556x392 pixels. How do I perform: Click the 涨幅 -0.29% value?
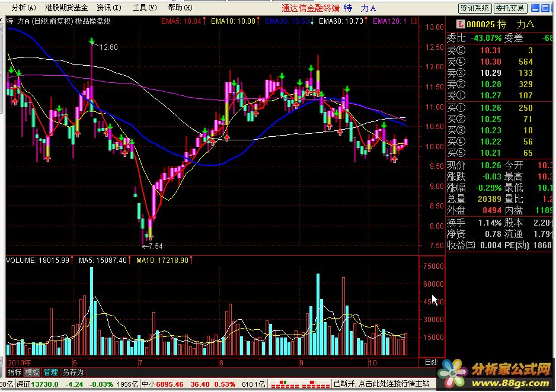click(x=488, y=188)
